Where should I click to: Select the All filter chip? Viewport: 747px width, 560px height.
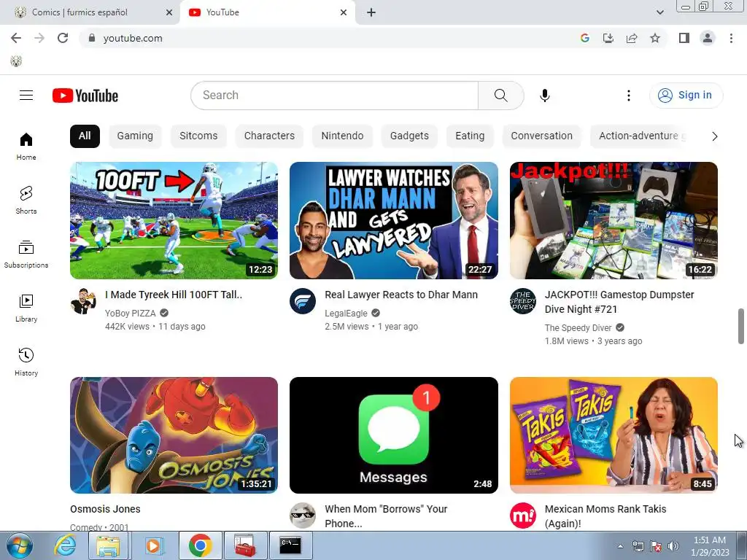[x=85, y=136]
